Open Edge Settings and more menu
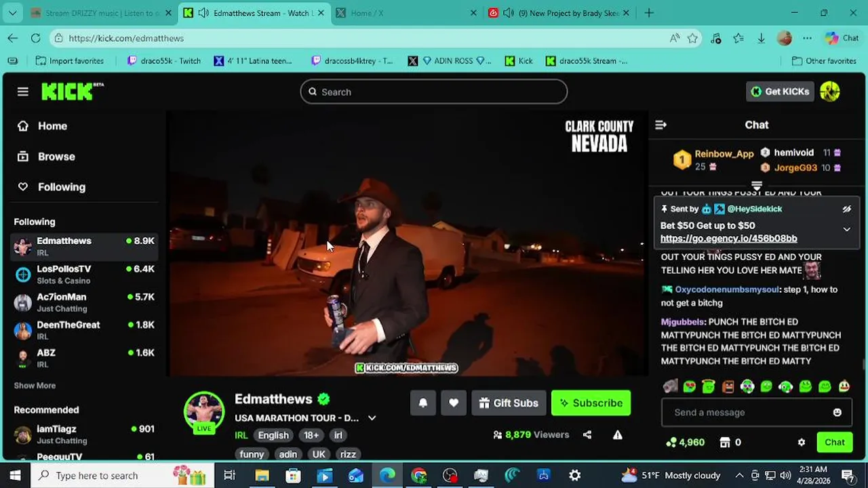Screen dimensions: 868x488 click(807, 39)
